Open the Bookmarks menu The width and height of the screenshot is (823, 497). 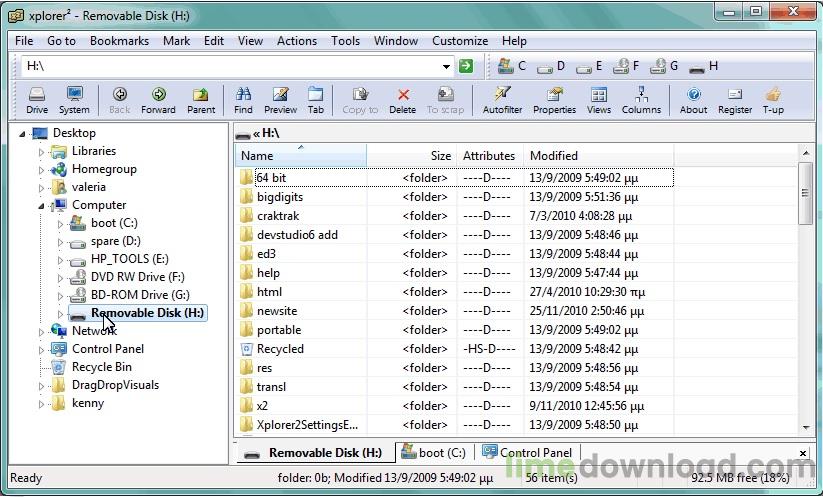pos(119,41)
